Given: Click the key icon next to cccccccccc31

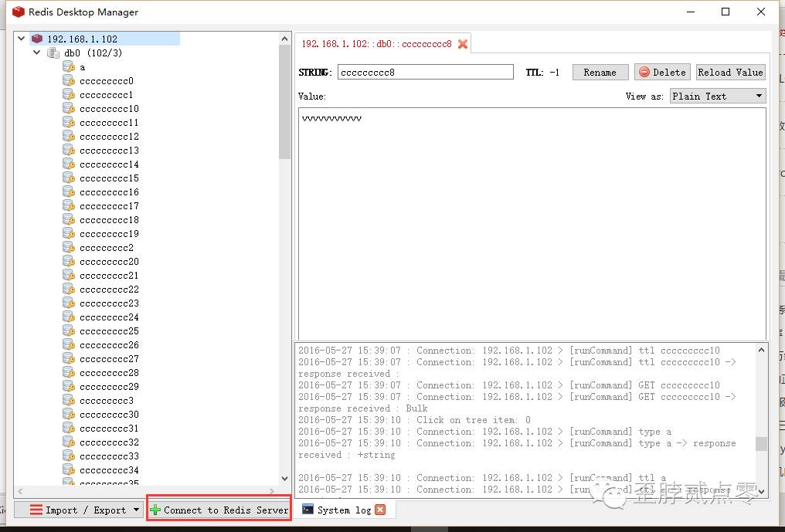Looking at the screenshot, I should click(69, 428).
